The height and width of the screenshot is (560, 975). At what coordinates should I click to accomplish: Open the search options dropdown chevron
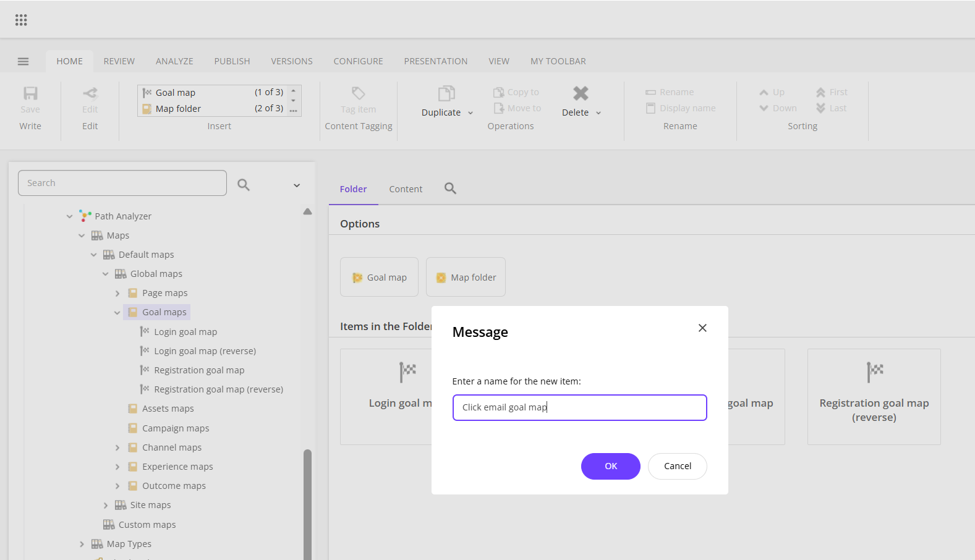[297, 185]
